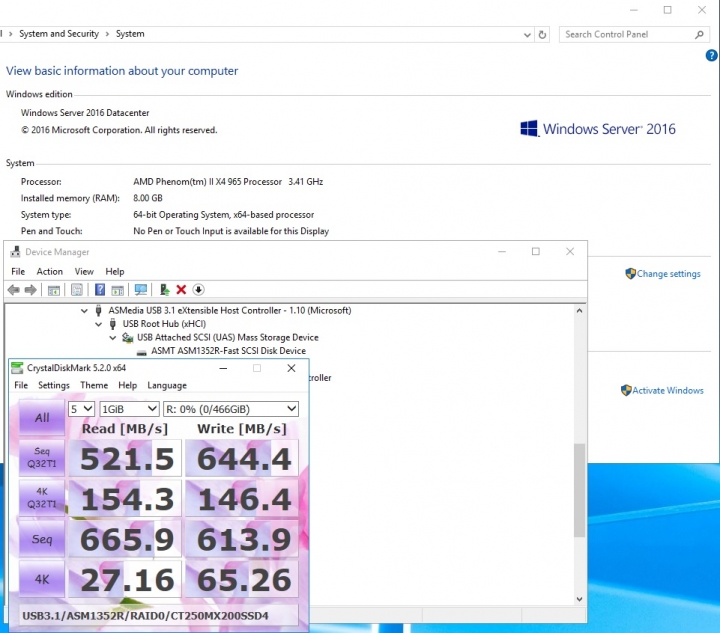720x633 pixels.
Task: Click Scan for hardware changes monitor icon
Action: (141, 290)
